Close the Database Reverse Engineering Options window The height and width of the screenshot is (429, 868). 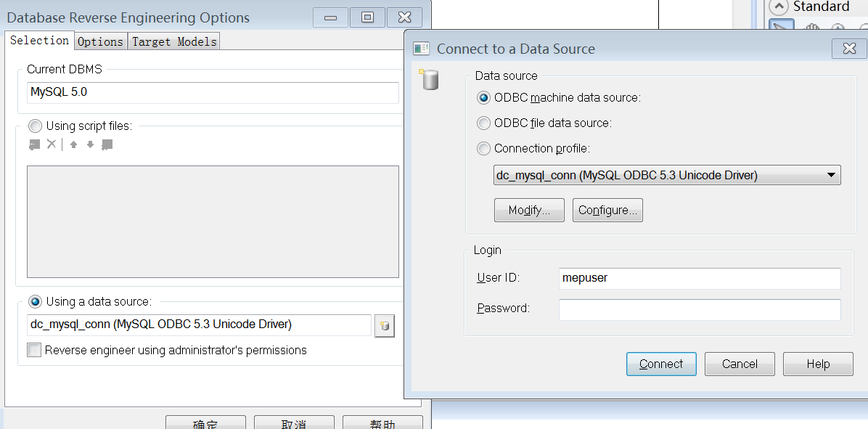point(404,17)
